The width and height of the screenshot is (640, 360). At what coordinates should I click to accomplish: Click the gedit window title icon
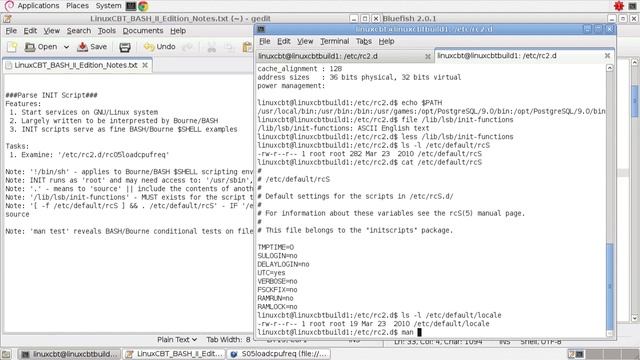[7, 19]
